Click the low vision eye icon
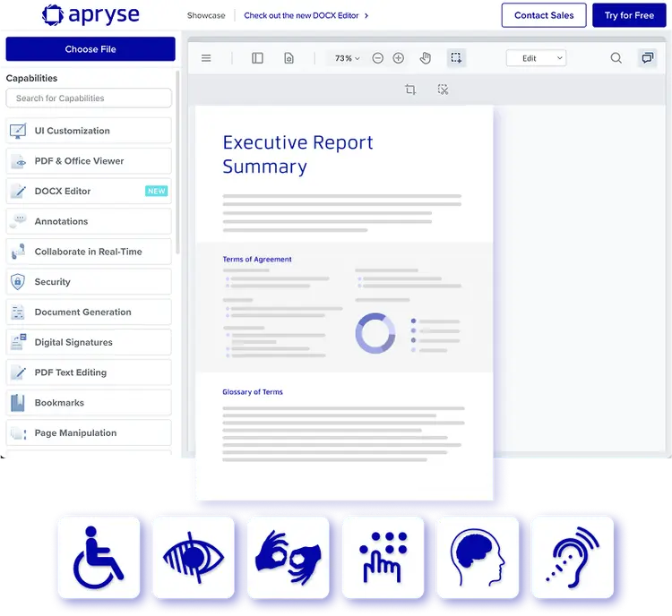Screen dimensions: 672x616 tap(194, 557)
